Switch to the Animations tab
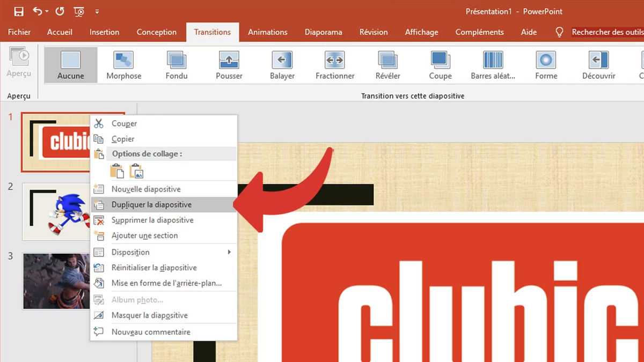Image resolution: width=644 pixels, height=362 pixels. (x=267, y=32)
